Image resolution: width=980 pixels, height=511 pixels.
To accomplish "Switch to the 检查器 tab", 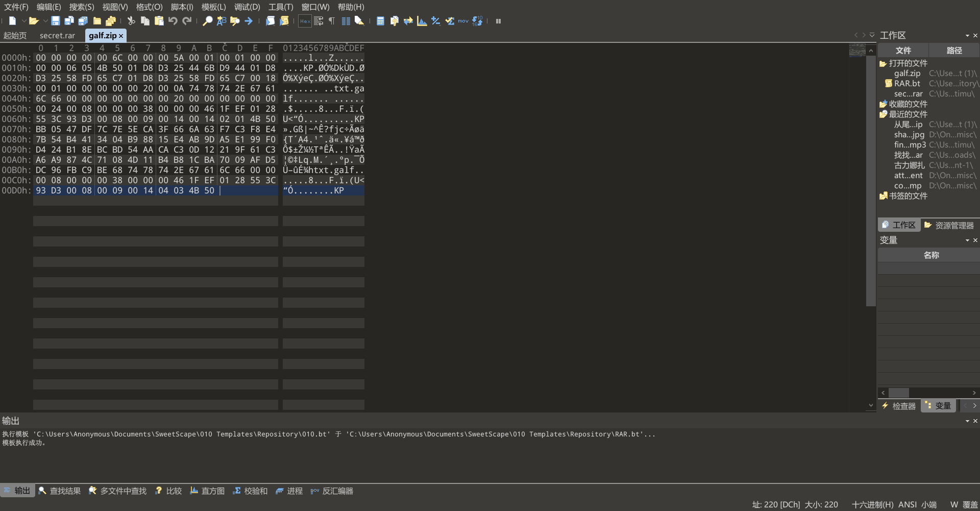I will (899, 406).
